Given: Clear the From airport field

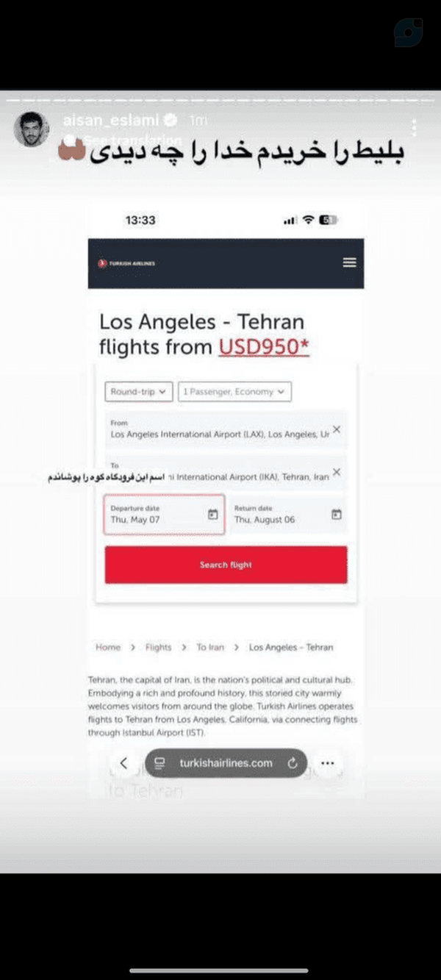Looking at the screenshot, I should [337, 429].
